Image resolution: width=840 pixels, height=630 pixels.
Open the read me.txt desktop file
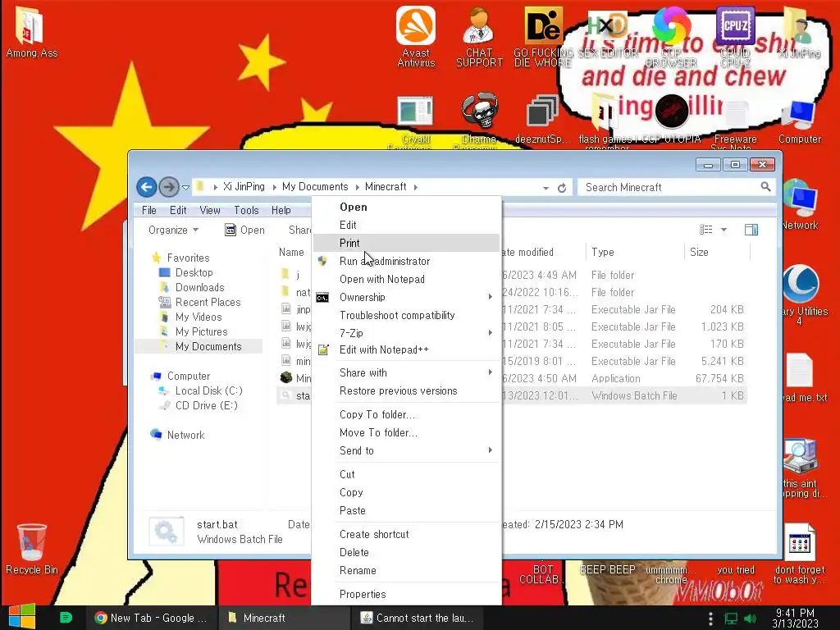[x=801, y=377]
